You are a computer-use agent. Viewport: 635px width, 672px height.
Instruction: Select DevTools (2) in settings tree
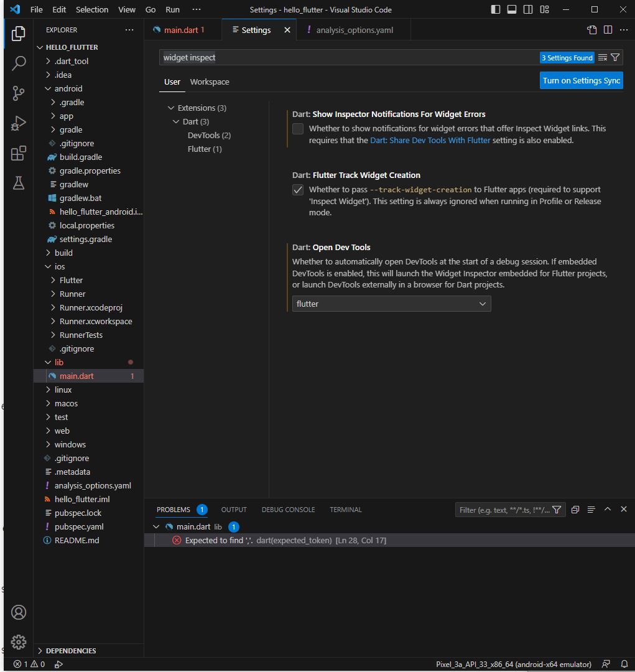[x=209, y=136]
